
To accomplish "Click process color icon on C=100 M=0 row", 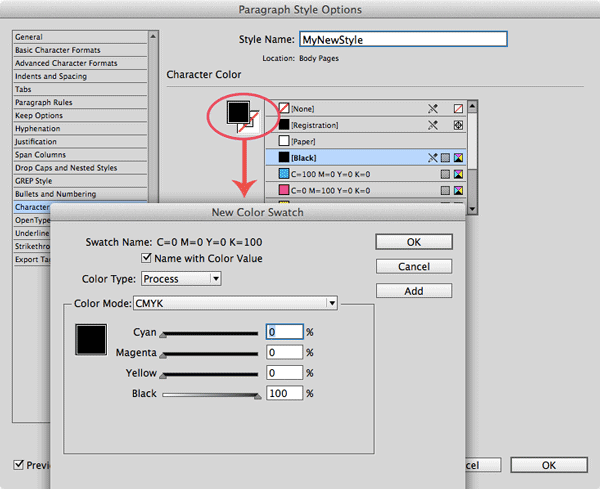I will 445,174.
